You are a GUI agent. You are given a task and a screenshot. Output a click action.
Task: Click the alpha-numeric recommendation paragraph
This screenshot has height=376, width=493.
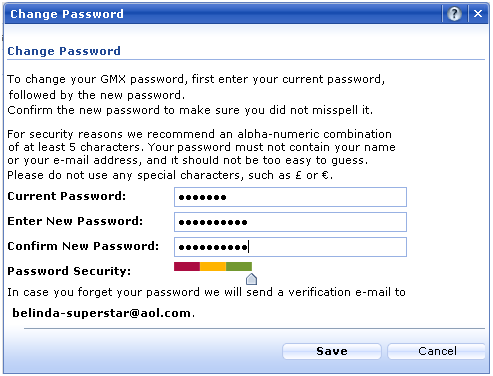pos(201,154)
